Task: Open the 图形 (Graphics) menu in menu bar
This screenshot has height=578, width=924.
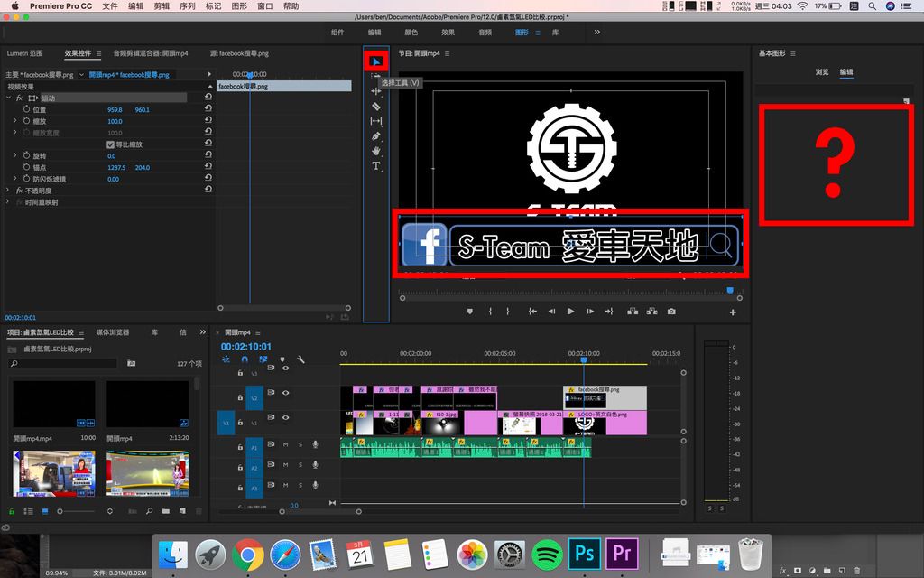Action: pyautogui.click(x=239, y=6)
